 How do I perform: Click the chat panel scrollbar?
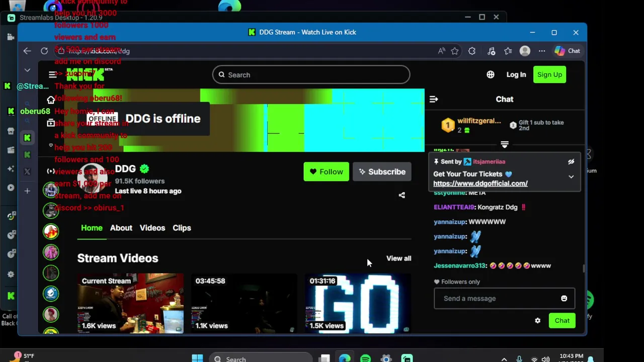(584, 269)
